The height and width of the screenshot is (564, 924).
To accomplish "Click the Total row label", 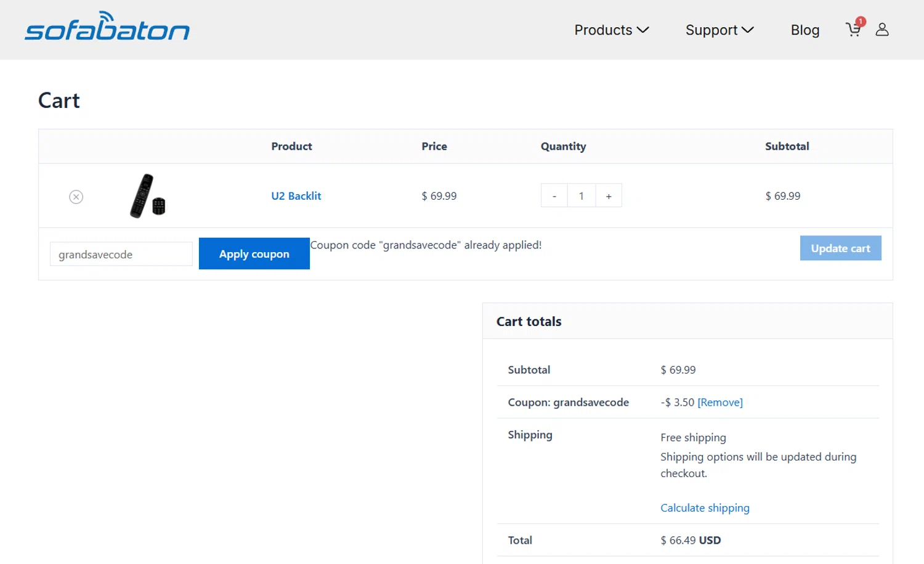I will (x=520, y=540).
